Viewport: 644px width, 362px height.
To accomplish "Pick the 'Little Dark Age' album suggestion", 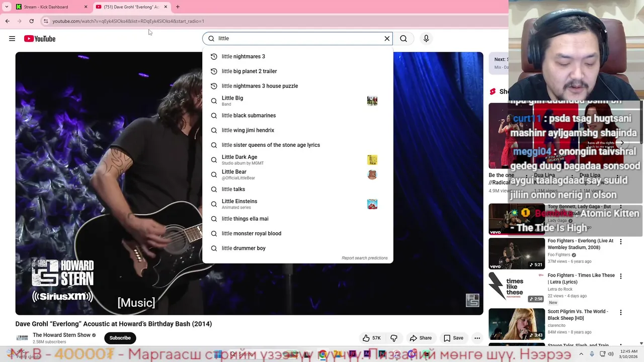I will pos(297,160).
